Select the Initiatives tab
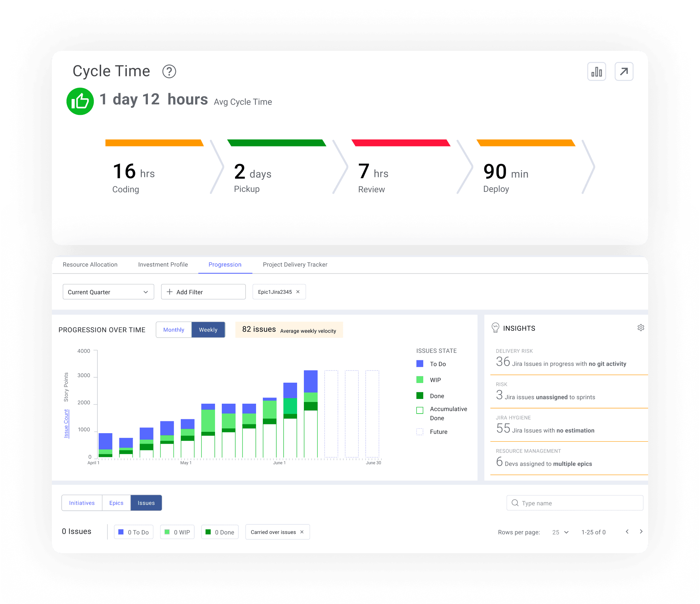The image size is (700, 604). [81, 503]
